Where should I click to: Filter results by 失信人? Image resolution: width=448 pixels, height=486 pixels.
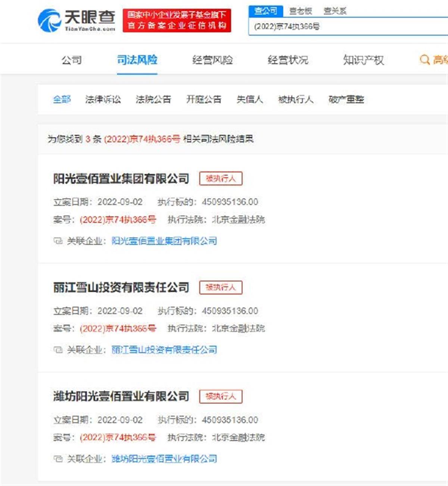click(x=250, y=99)
